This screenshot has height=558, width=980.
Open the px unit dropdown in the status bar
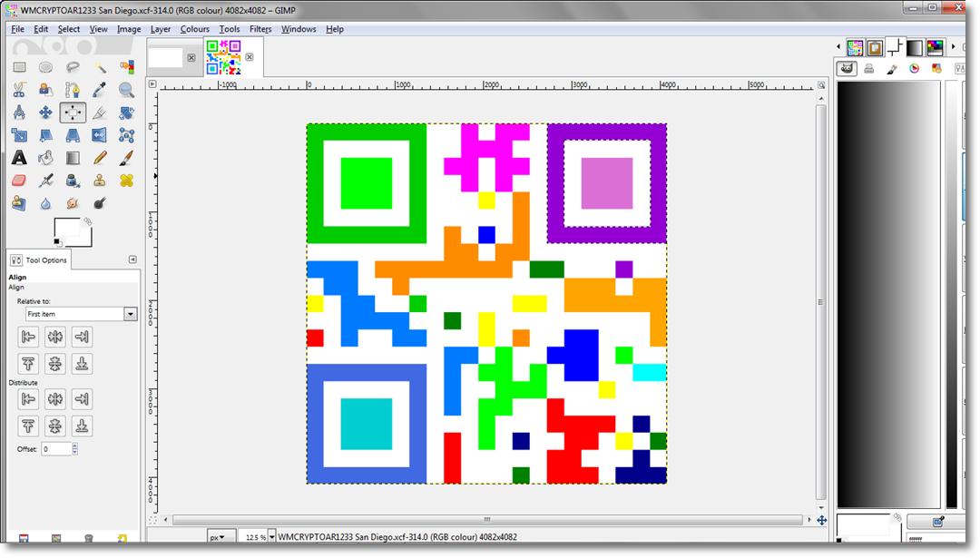point(221,537)
